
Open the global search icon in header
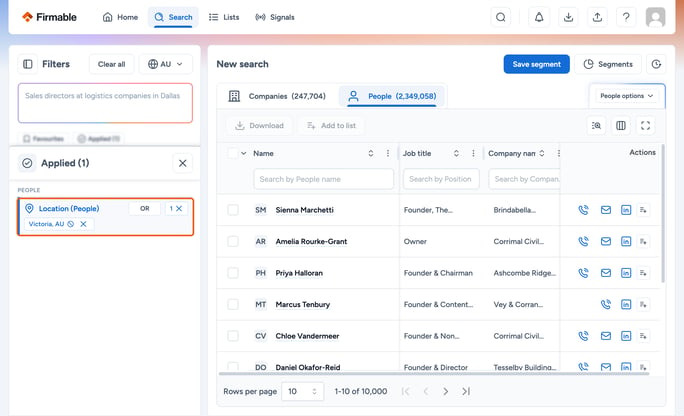[500, 17]
